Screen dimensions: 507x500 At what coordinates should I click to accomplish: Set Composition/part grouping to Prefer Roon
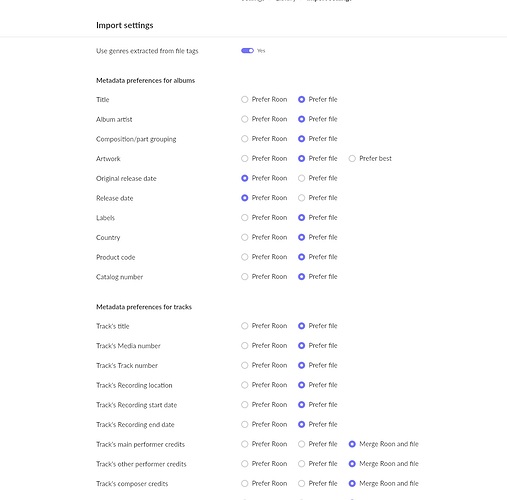[245, 139]
